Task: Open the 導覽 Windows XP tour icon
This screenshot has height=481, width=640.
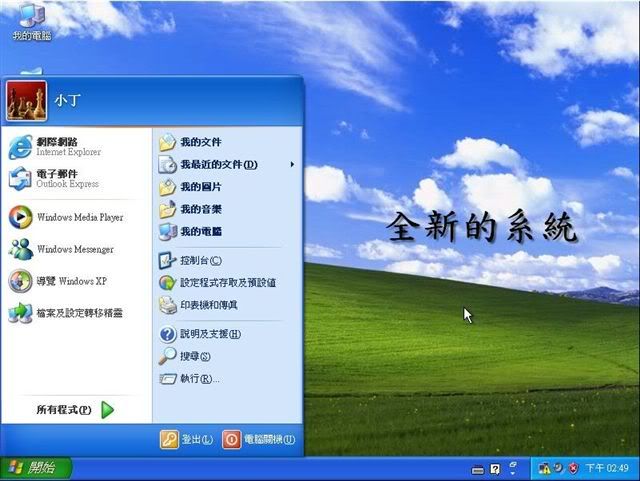Action: click(x=20, y=281)
